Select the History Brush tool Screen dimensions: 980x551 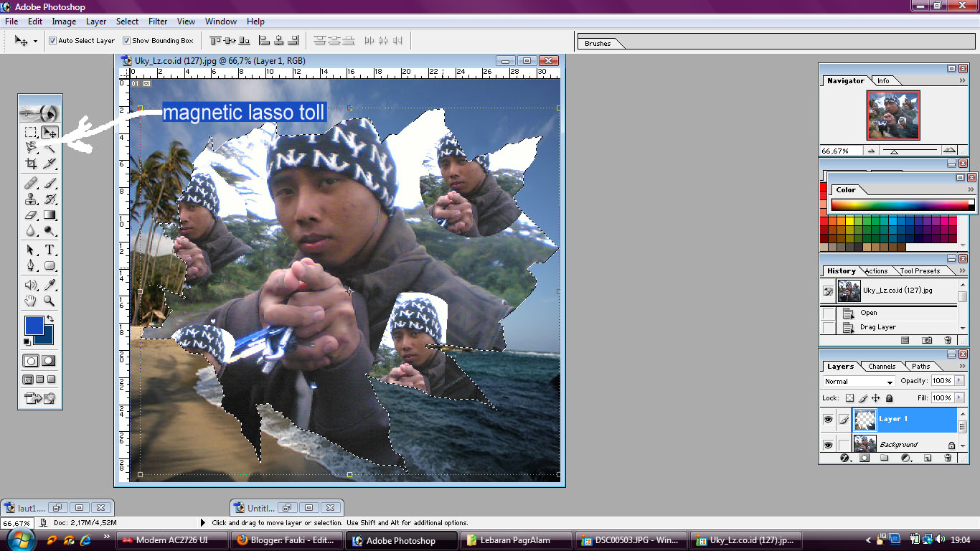[50, 199]
